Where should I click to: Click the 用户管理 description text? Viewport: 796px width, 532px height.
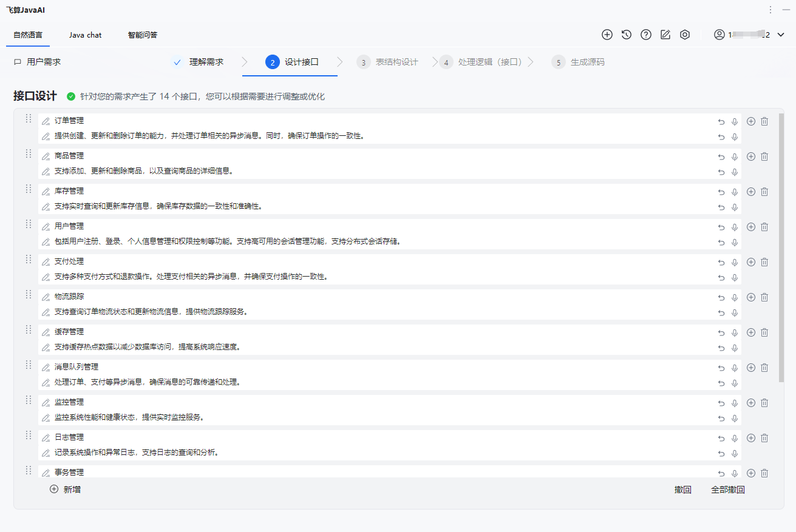click(x=228, y=241)
